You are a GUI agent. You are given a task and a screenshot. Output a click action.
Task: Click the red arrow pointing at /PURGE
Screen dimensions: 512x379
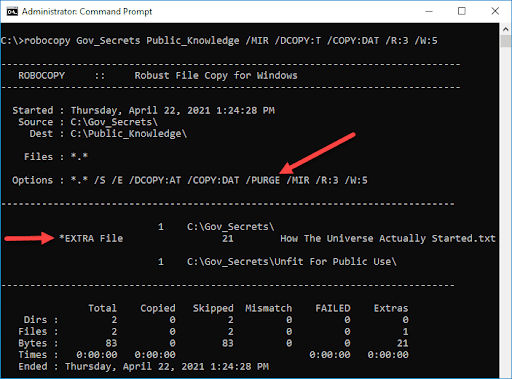pos(317,153)
